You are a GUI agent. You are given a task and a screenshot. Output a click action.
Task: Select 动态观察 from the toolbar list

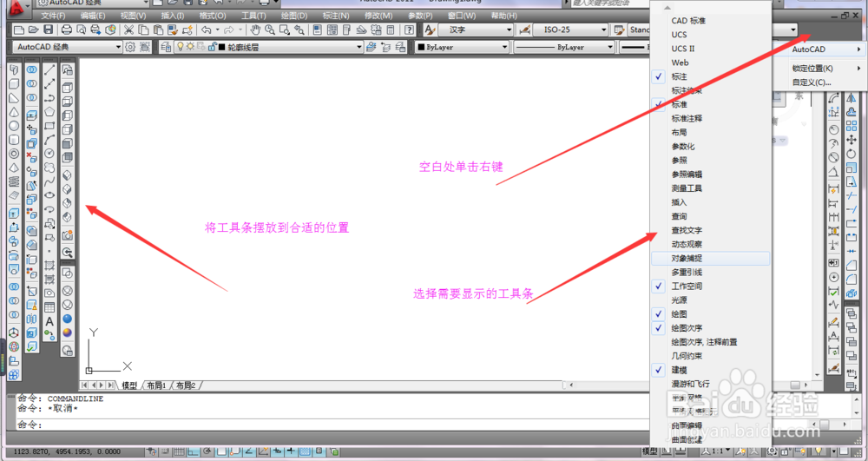point(711,244)
